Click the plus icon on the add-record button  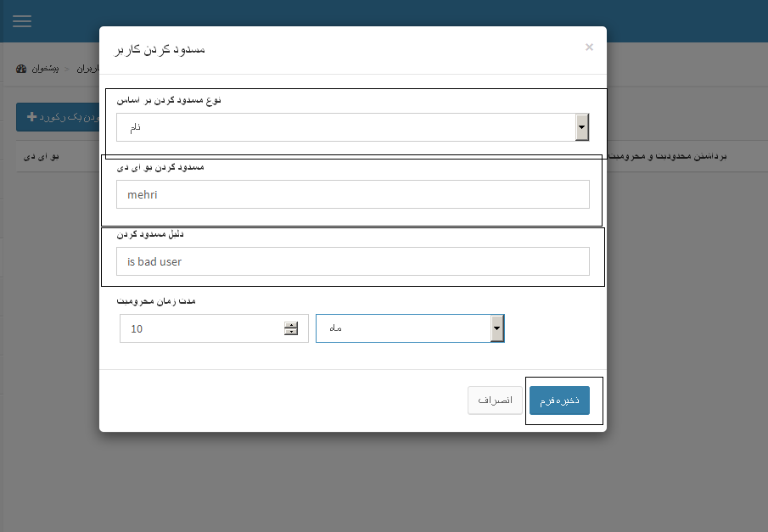point(32,116)
